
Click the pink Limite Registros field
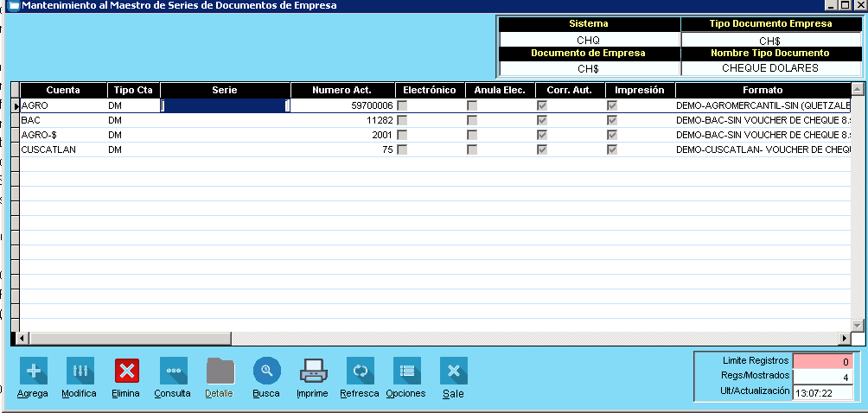824,360
